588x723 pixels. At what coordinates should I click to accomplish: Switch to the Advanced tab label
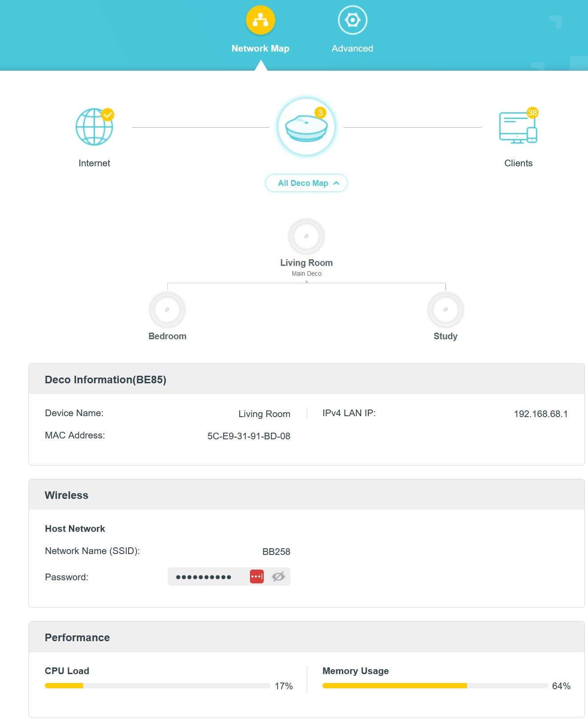(352, 48)
